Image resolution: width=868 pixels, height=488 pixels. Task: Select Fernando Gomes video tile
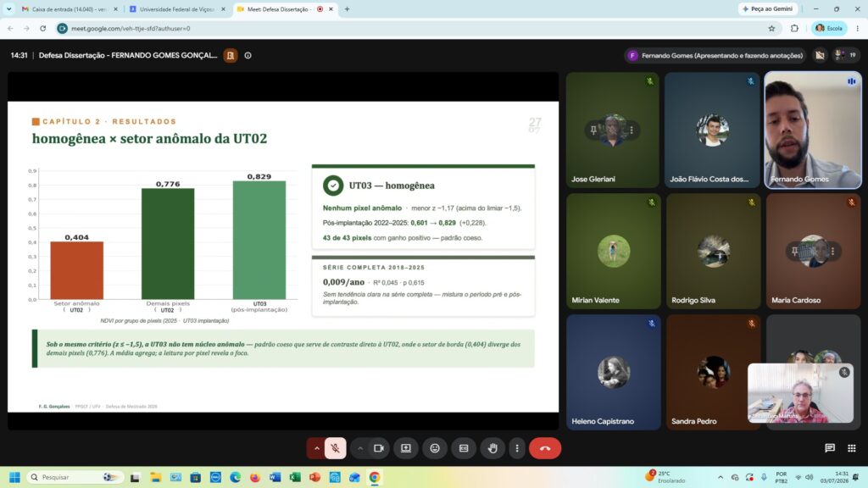coord(813,130)
